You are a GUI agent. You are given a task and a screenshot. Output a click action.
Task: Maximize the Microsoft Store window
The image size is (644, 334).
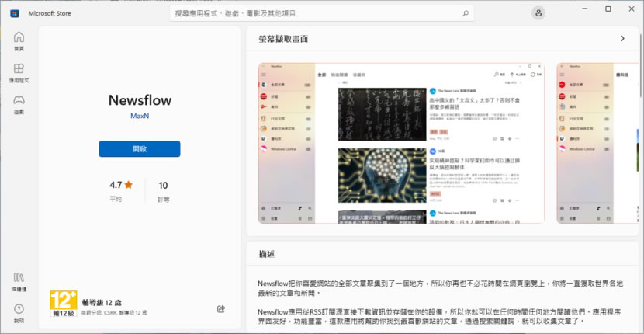coord(608,9)
